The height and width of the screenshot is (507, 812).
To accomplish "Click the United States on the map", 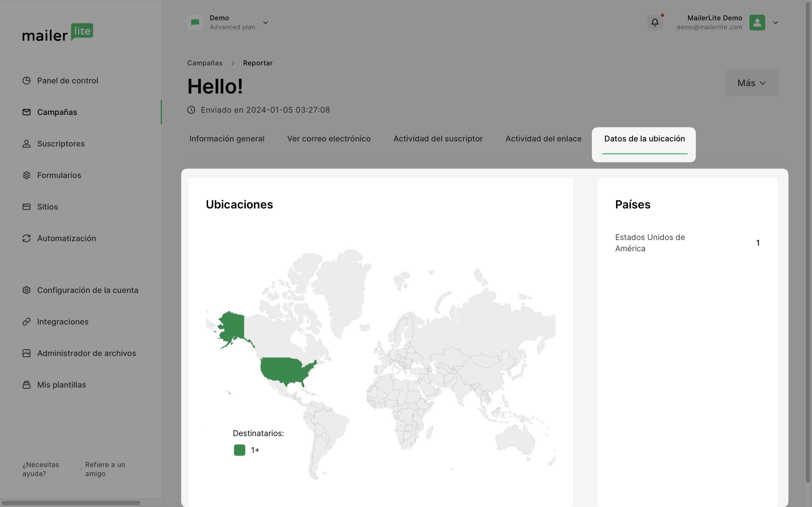I will coord(285,369).
